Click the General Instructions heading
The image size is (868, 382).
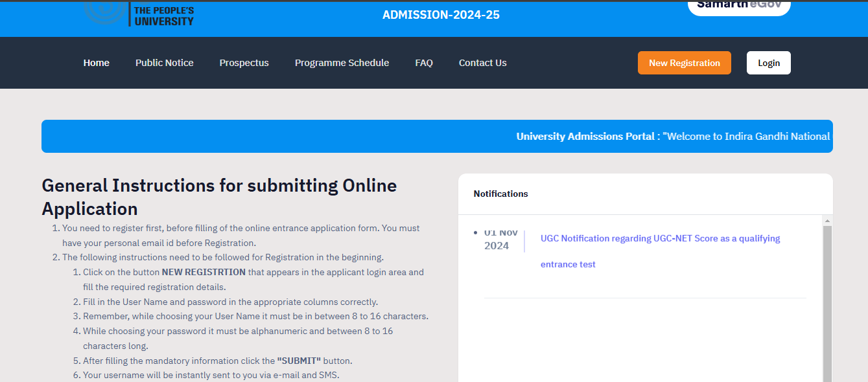pyautogui.click(x=218, y=196)
